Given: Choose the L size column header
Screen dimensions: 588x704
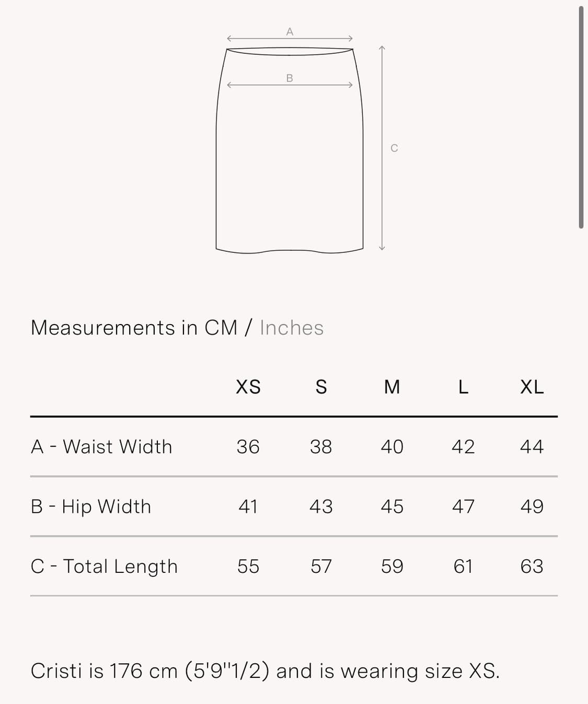Looking at the screenshot, I should (x=463, y=387).
